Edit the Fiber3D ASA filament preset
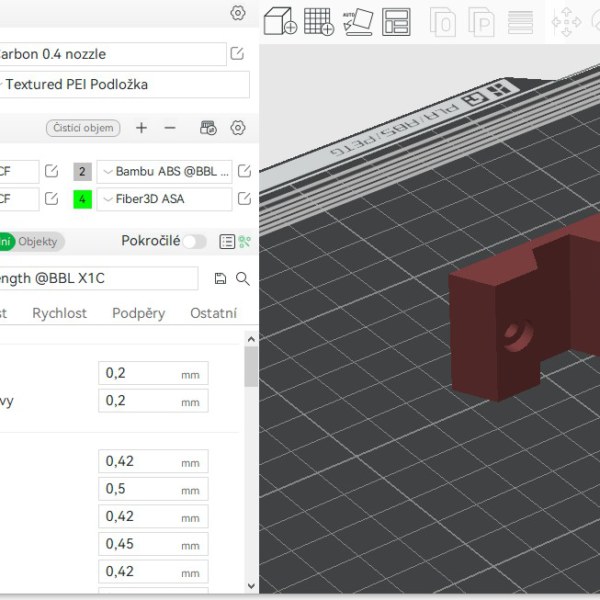The image size is (600, 600). (244, 199)
